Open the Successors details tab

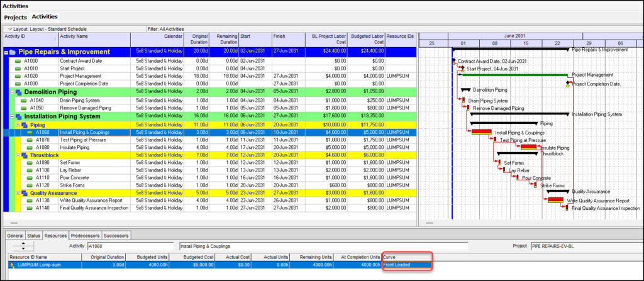point(116,236)
